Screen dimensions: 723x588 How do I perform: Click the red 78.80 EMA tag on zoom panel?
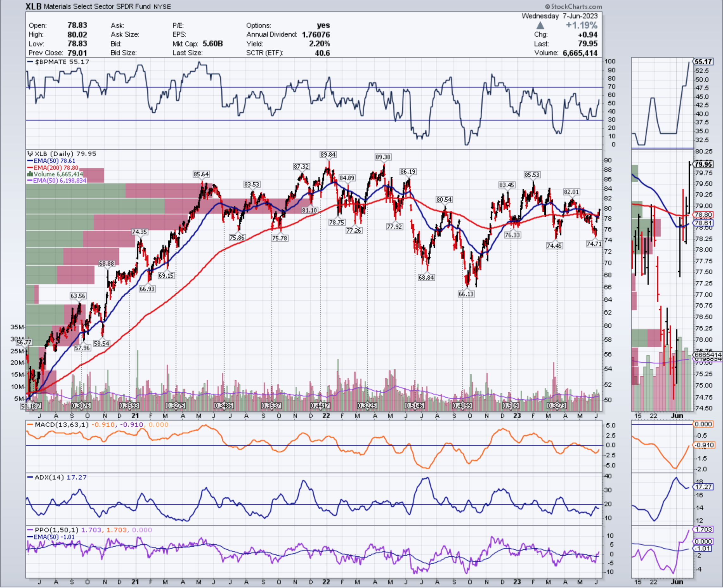(703, 215)
